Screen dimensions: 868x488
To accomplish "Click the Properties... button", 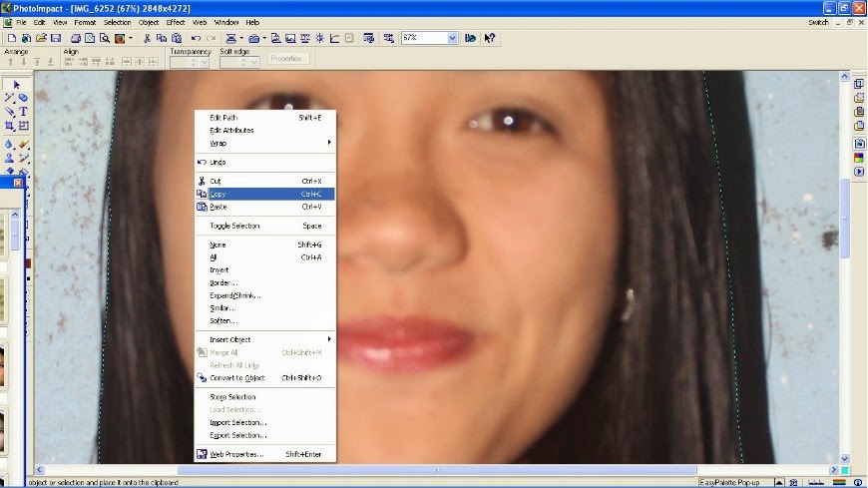I will tap(288, 58).
